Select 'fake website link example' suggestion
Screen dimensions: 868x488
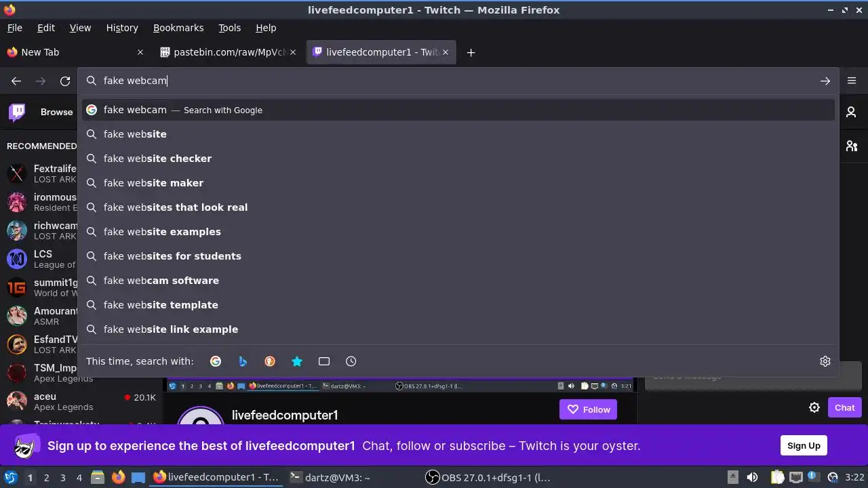(x=458, y=329)
